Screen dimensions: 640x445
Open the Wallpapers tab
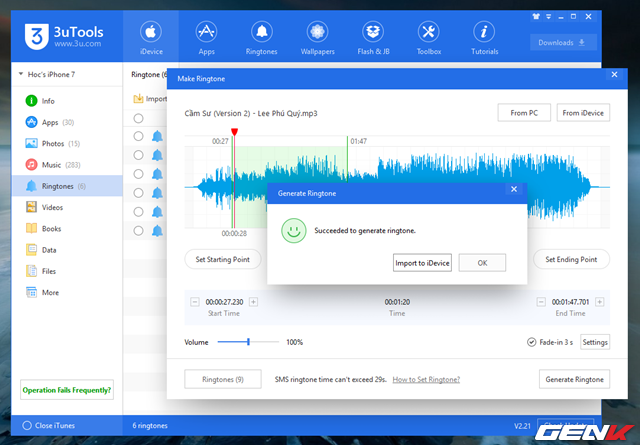click(x=318, y=37)
